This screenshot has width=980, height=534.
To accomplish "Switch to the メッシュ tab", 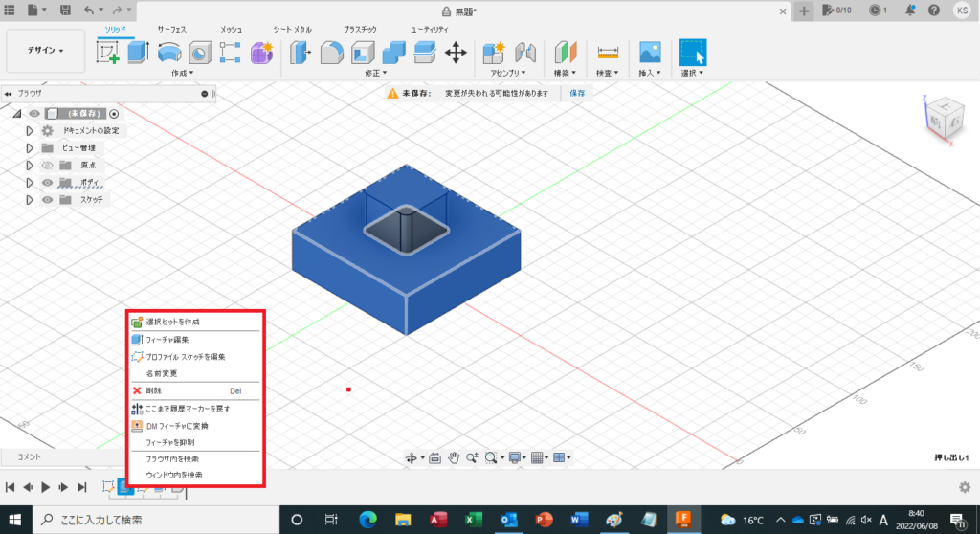I will coord(231,30).
